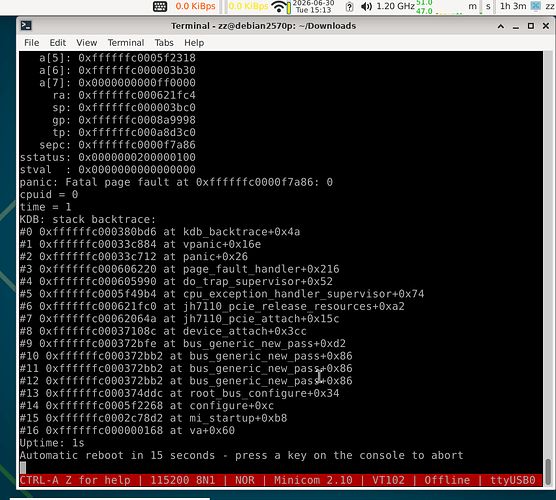Click the page_fault_handler+0x216 line
This screenshot has width=556, height=500.
tap(180, 269)
